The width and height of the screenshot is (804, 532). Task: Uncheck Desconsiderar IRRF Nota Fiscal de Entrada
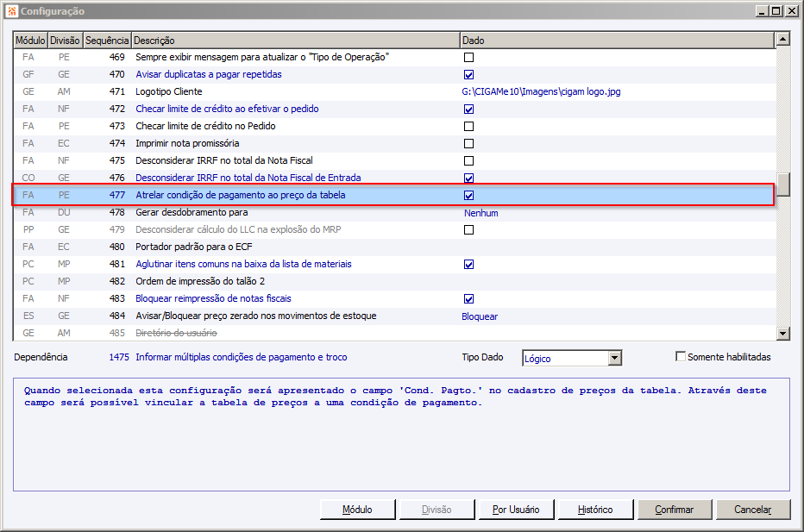point(468,178)
